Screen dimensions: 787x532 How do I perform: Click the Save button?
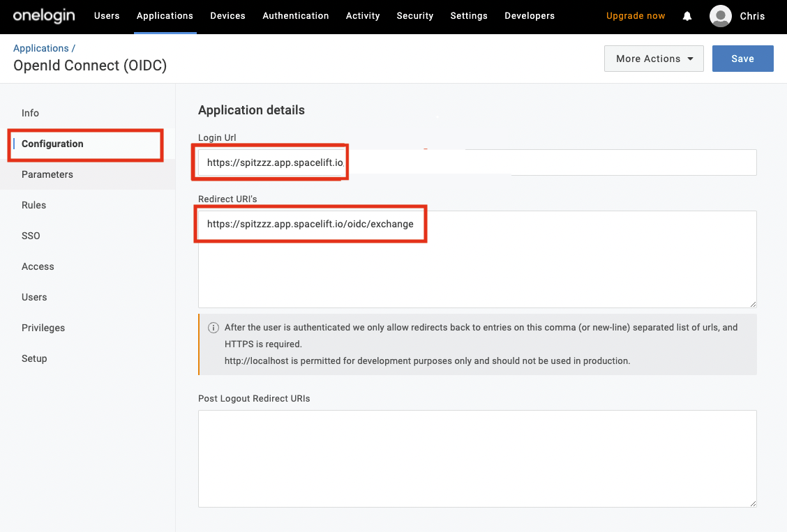742,59
